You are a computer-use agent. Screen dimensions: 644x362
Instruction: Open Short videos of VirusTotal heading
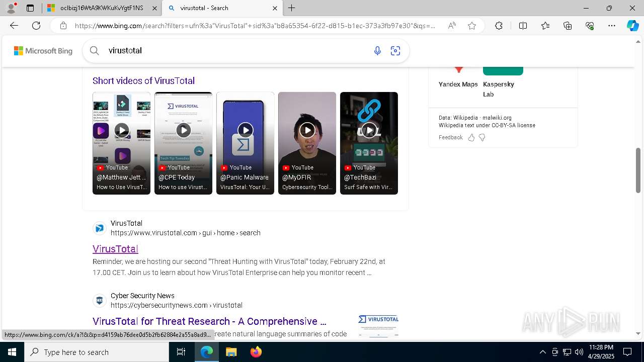[143, 80]
